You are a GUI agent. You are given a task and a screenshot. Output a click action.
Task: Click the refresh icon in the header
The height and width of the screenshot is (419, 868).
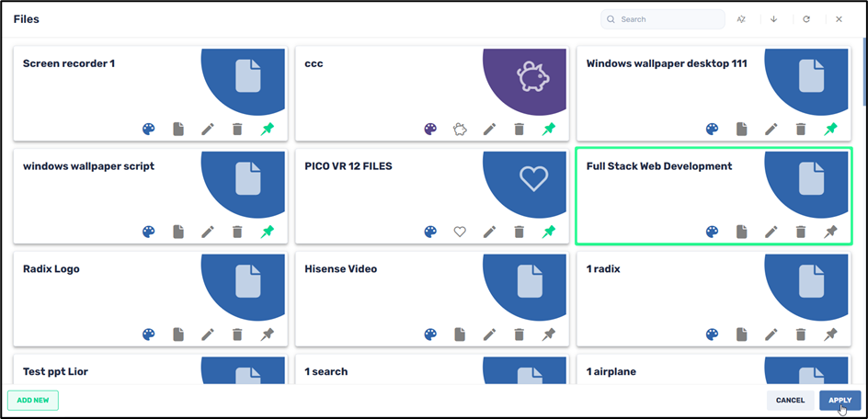(806, 19)
